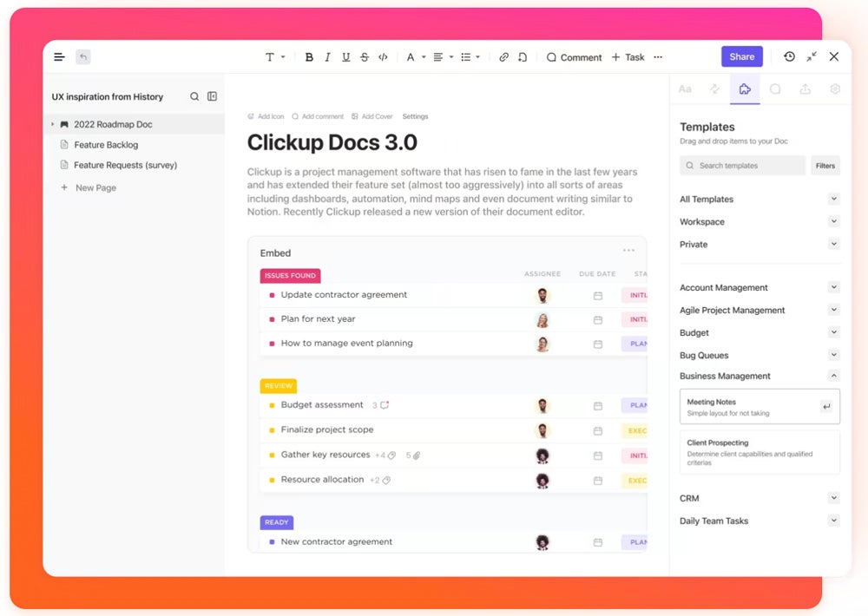This screenshot has width=868, height=616.
Task: Insert inline code with code icon
Action: pyautogui.click(x=383, y=57)
